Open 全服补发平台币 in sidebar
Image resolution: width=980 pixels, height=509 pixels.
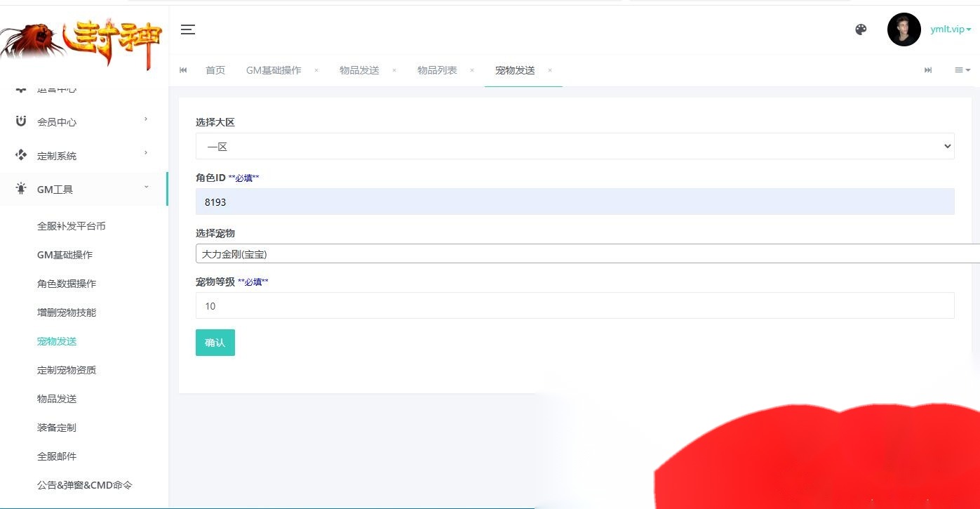coord(72,226)
